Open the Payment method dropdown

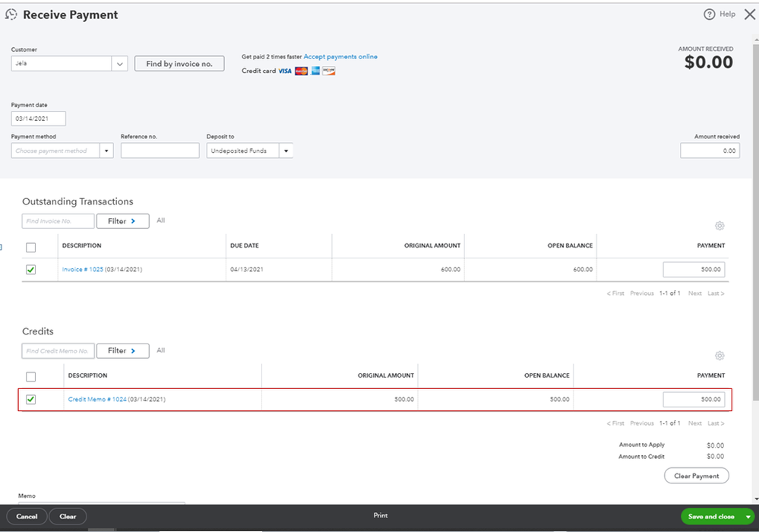click(x=62, y=150)
